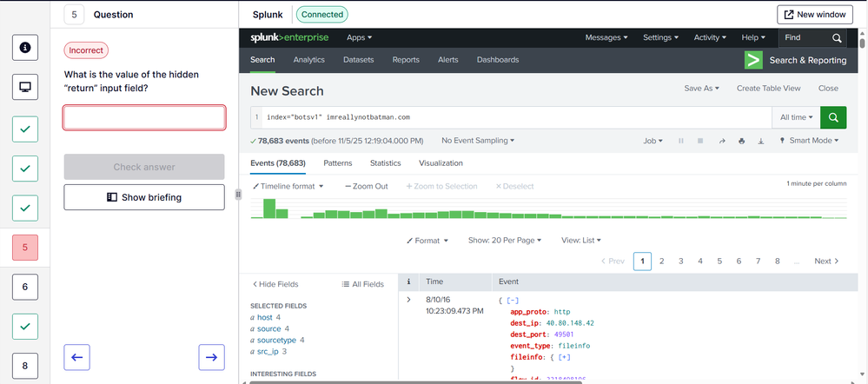The width and height of the screenshot is (868, 384).
Task: Go to the next question with the right arrow
Action: pos(211,356)
